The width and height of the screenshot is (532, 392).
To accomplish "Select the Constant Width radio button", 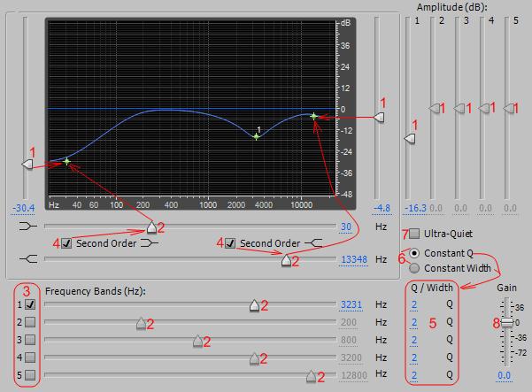I will [x=414, y=267].
